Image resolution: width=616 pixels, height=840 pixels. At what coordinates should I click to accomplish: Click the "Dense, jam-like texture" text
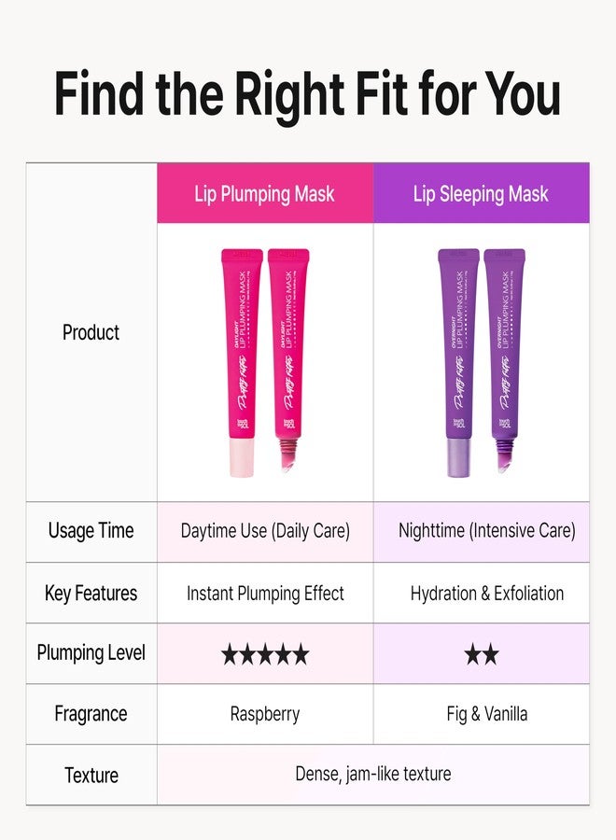click(372, 774)
